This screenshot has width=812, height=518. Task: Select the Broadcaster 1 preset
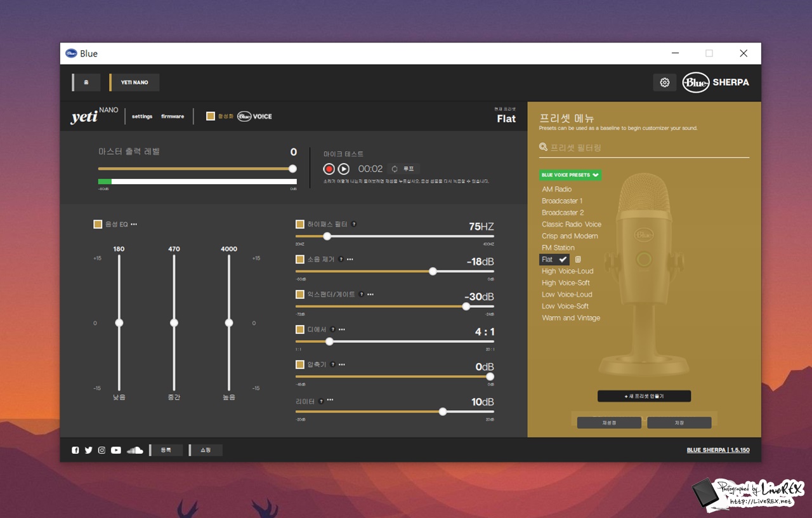[x=562, y=201]
